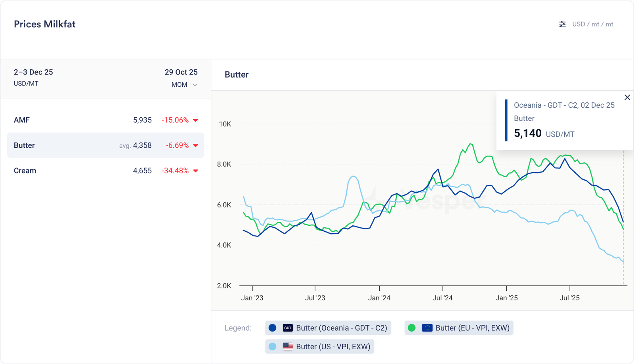Click the Jan '24 axis tick label
634x364 pixels.
pos(379,298)
